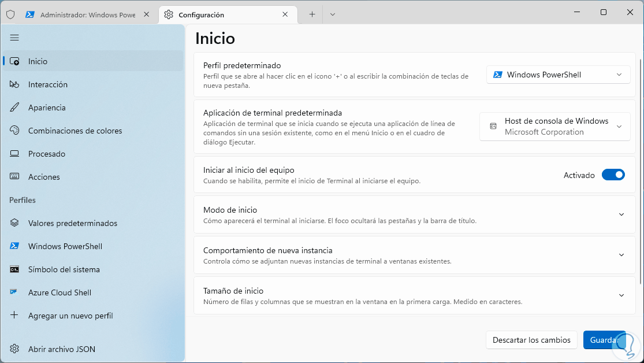Click the Símbolo del sistema profile icon
Viewport: 644px width, 363px height.
[14, 269]
